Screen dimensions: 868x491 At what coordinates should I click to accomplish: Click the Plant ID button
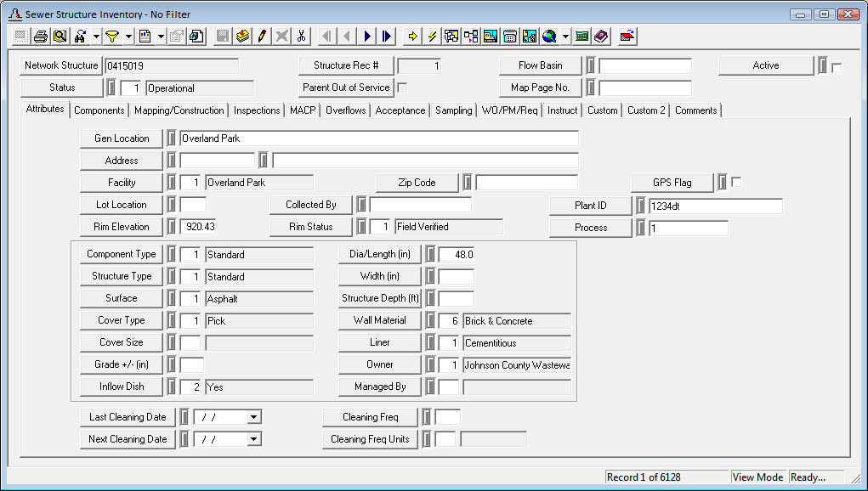click(x=590, y=205)
